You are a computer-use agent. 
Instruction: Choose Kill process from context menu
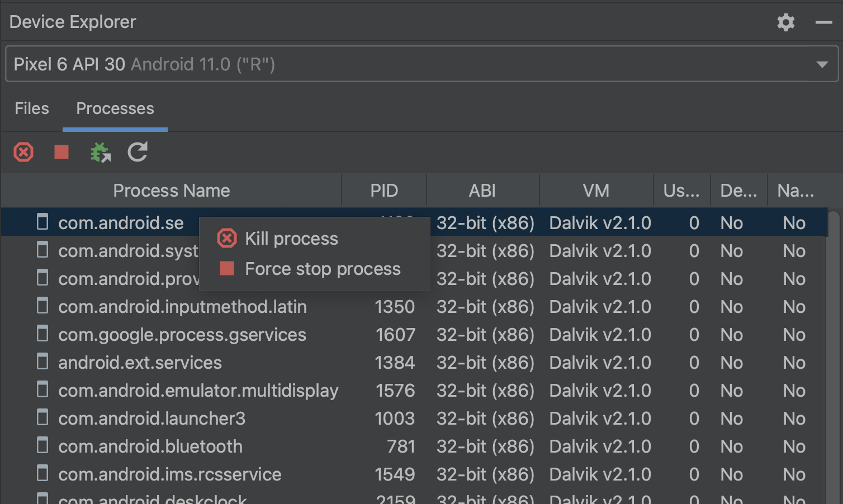(x=291, y=239)
